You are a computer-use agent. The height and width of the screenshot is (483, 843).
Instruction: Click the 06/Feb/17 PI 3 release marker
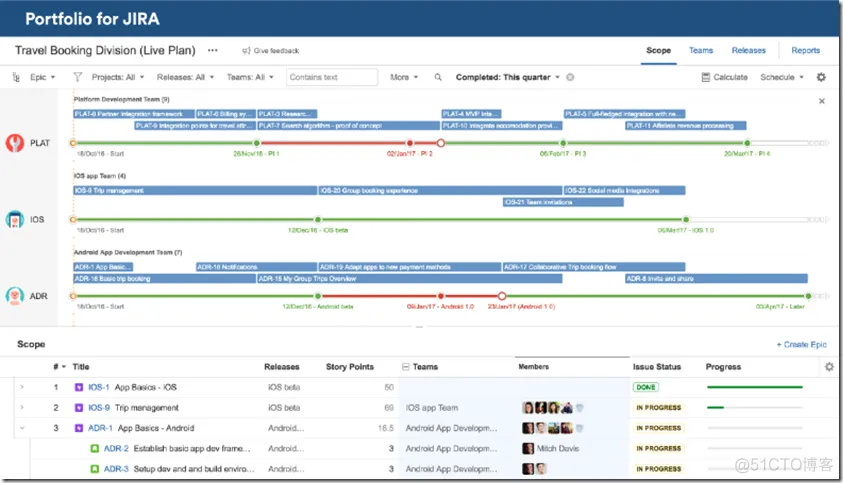563,143
